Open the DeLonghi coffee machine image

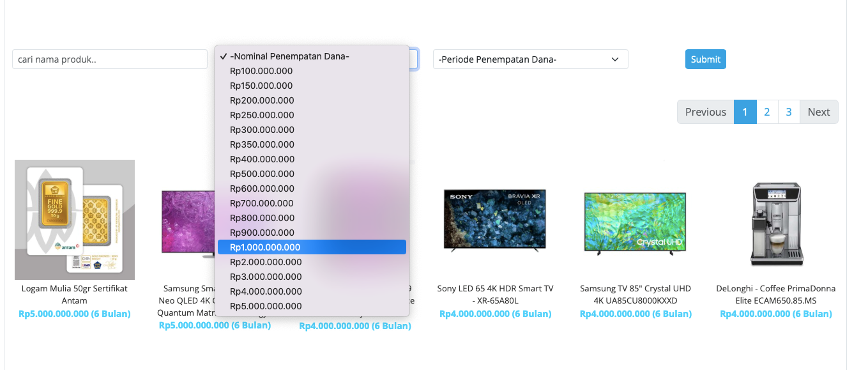776,224
